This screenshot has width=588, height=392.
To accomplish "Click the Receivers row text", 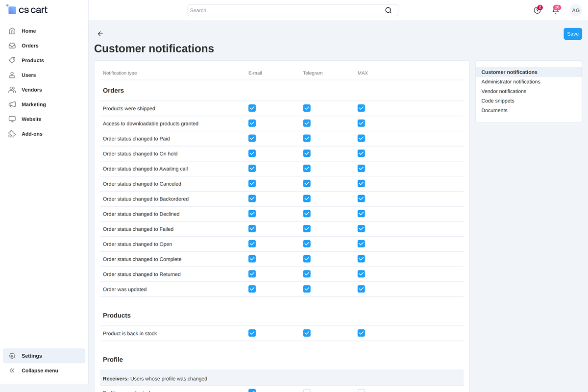I will [155, 379].
